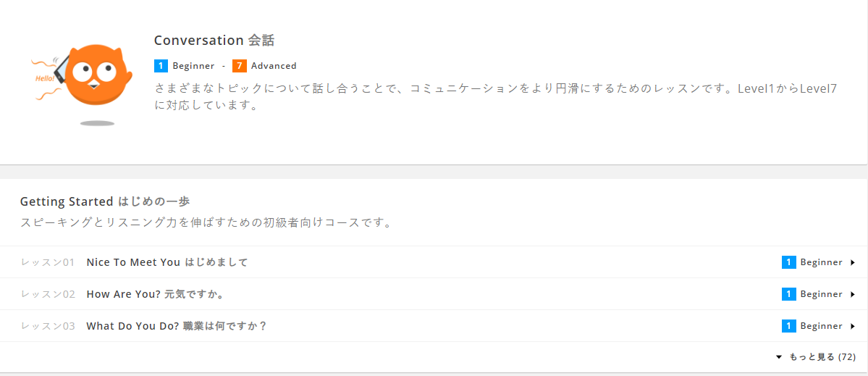Expand the arrow on lesson 03 row
This screenshot has height=376, width=868.
click(853, 326)
